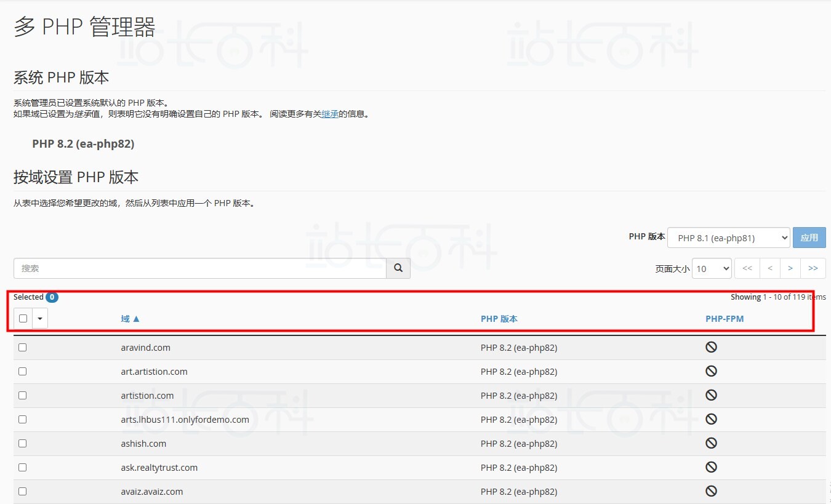
Task: Click PHP-FPM disabled icon for aravind.com
Action: coord(711,347)
